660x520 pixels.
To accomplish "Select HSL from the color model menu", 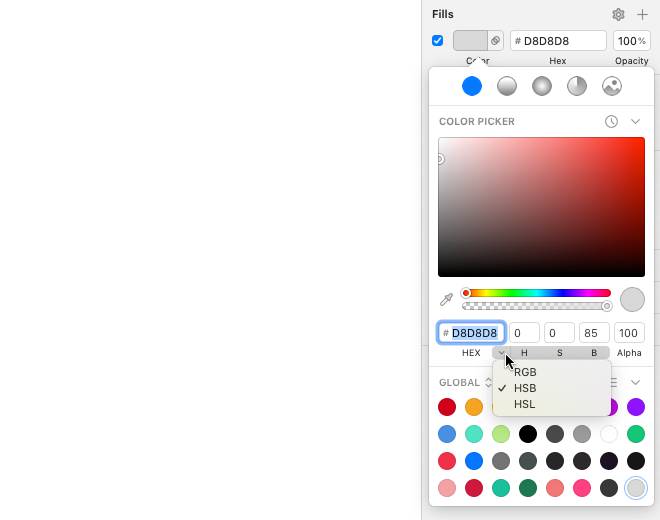I will click(x=525, y=404).
